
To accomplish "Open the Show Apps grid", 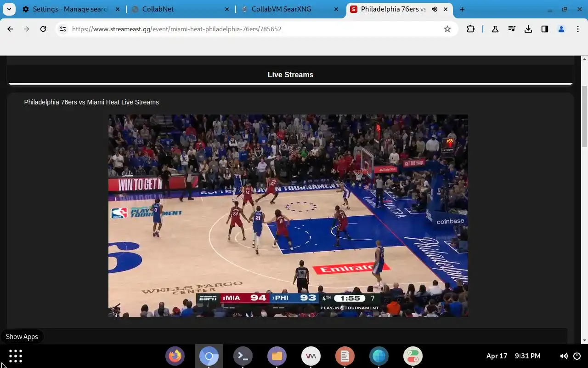I will tap(16, 356).
